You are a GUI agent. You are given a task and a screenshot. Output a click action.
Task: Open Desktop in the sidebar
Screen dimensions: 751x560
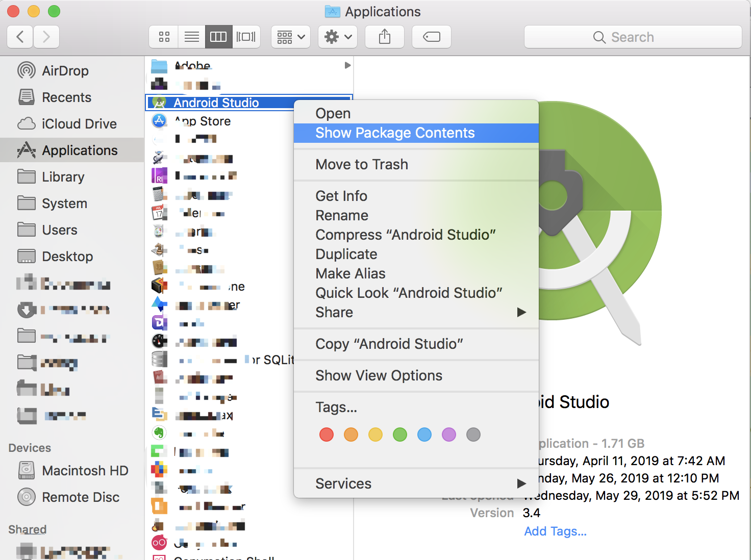tap(72, 256)
